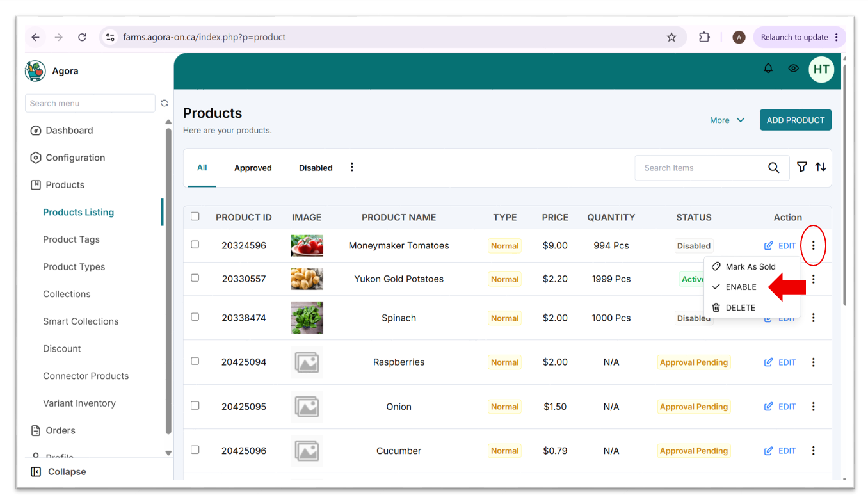868x502 pixels.
Task: Open Discount in the sidebar
Action: [x=62, y=349]
